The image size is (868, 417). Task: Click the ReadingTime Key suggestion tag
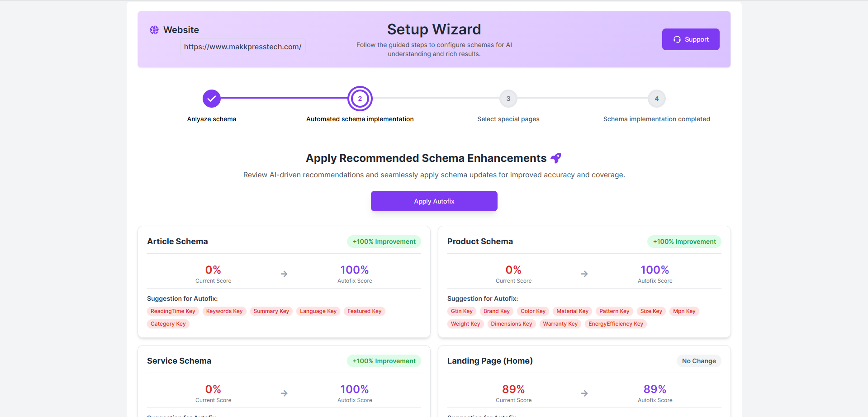coord(173,311)
